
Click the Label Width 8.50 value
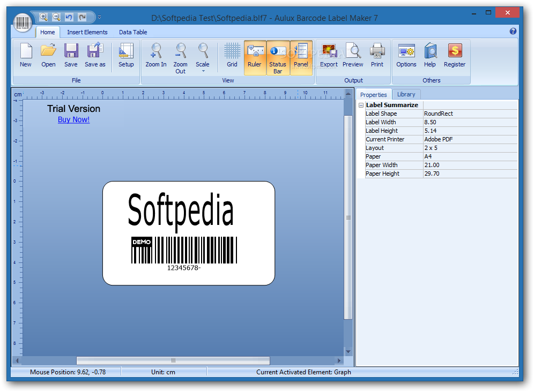click(470, 122)
